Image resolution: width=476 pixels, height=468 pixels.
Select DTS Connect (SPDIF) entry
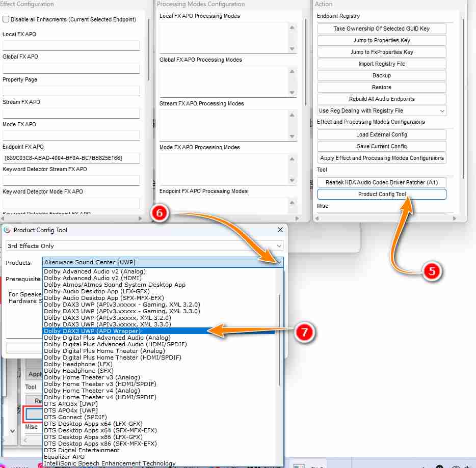75,417
